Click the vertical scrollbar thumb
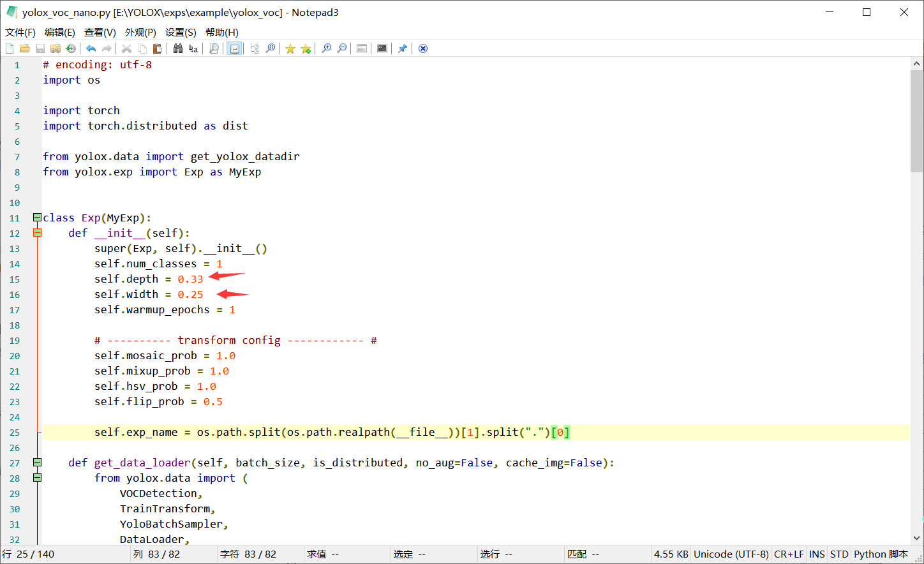The height and width of the screenshot is (564, 924). point(916,121)
